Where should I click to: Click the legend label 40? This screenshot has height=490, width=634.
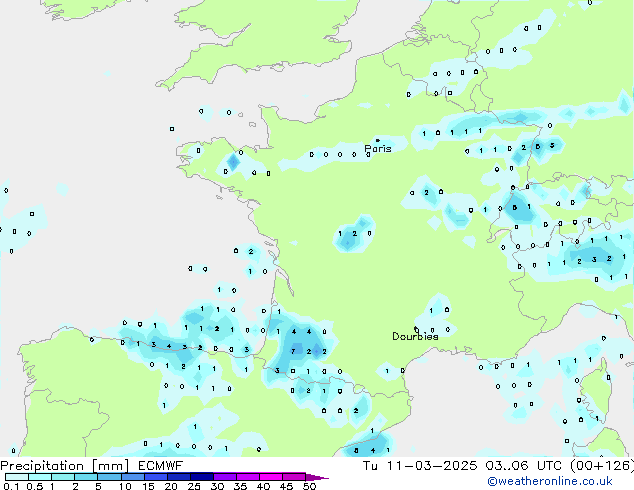(x=263, y=486)
